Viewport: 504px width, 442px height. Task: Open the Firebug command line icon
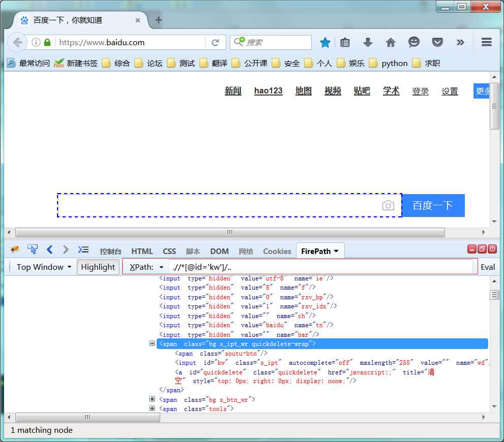(83, 249)
